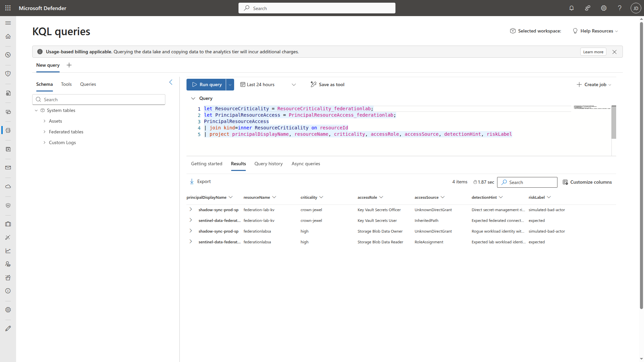Open the Getting started tab
Viewport: 644px width, 362px height.
point(206,164)
